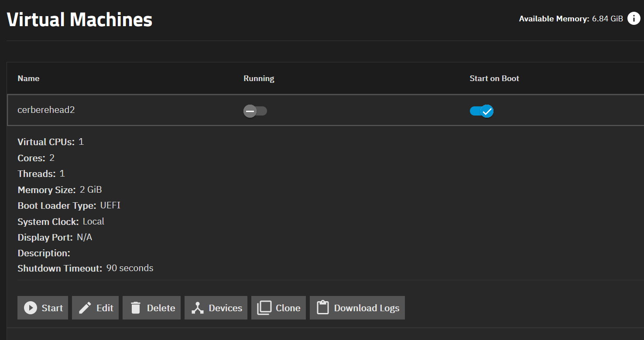Toggle the Running switch for cerberehead2
The height and width of the screenshot is (340, 644).
[255, 111]
